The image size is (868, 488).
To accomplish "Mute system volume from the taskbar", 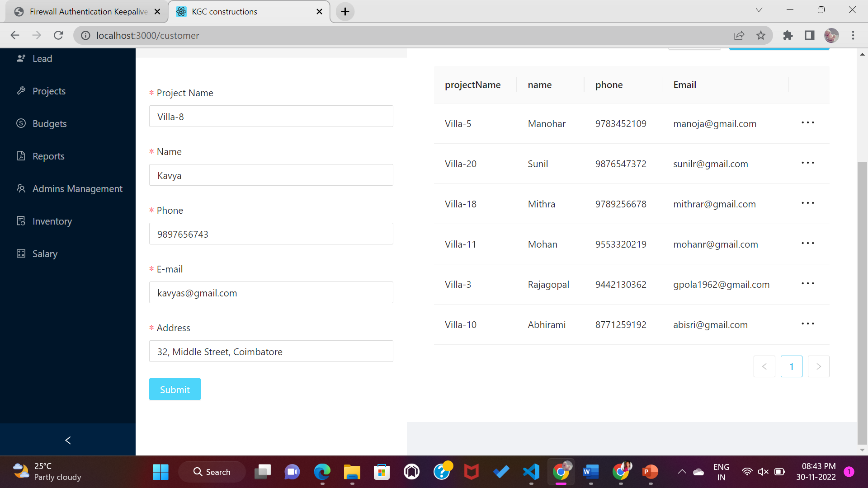I will (763, 471).
